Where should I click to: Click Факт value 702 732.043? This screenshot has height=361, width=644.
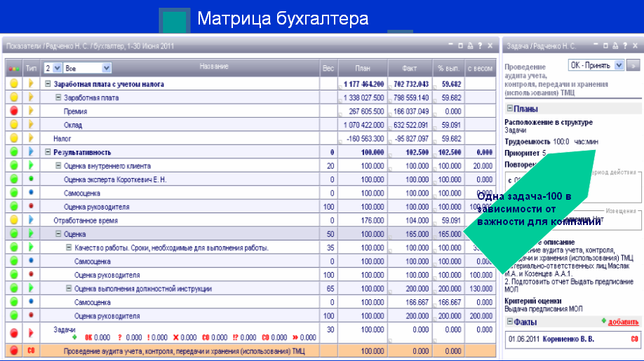click(410, 84)
